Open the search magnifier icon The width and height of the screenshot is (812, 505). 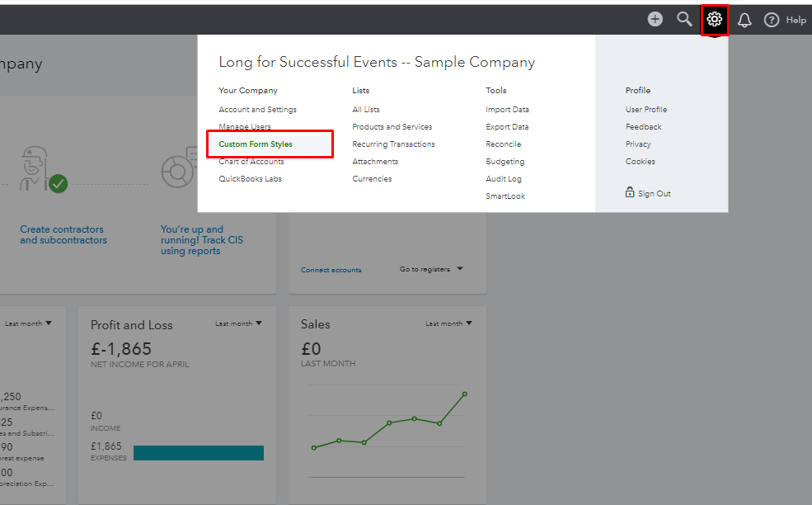tap(684, 19)
